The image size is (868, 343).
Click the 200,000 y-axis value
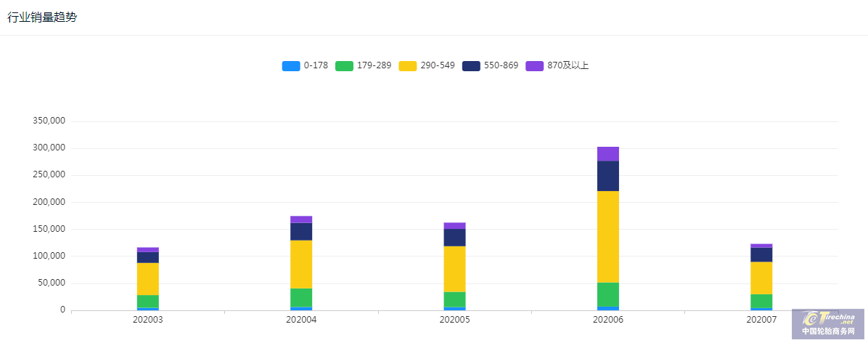50,202
